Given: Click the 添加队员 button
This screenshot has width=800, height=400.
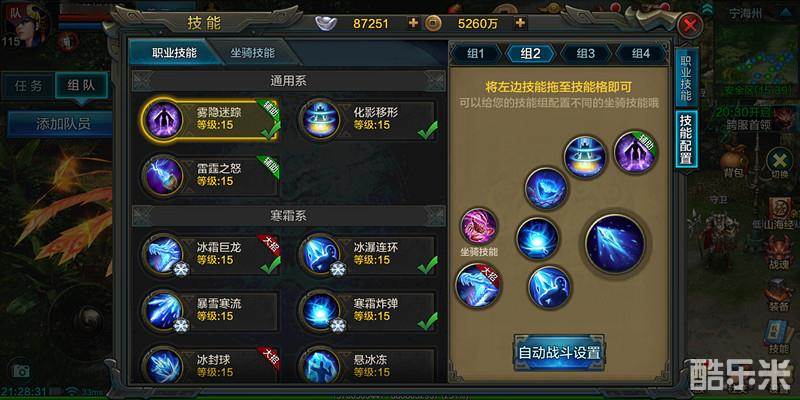Looking at the screenshot, I should 59,124.
